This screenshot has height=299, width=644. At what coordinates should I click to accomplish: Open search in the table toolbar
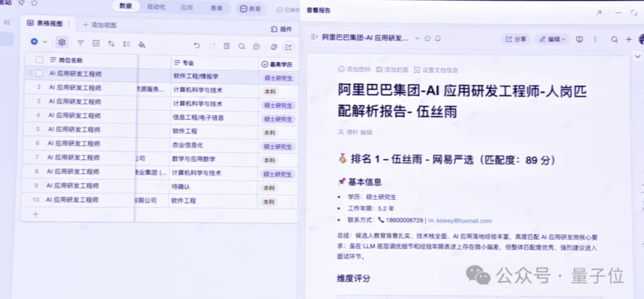tap(241, 46)
